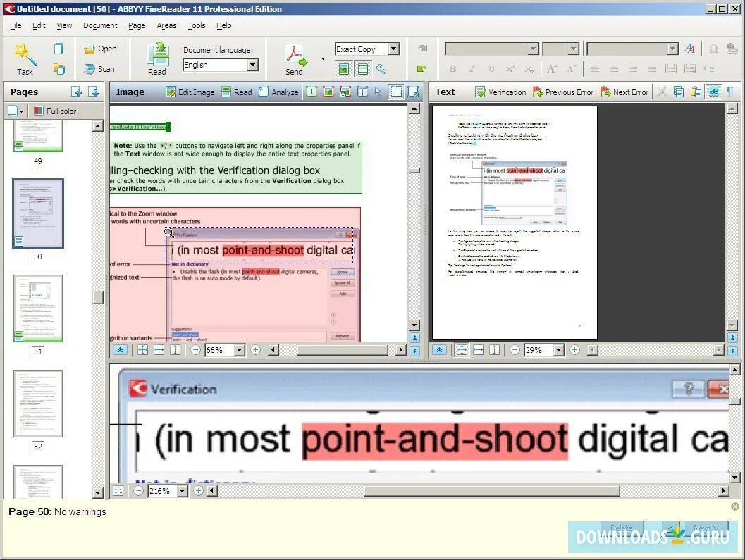Click Edit Image in the Image panel
The image size is (745, 560).
click(x=190, y=92)
